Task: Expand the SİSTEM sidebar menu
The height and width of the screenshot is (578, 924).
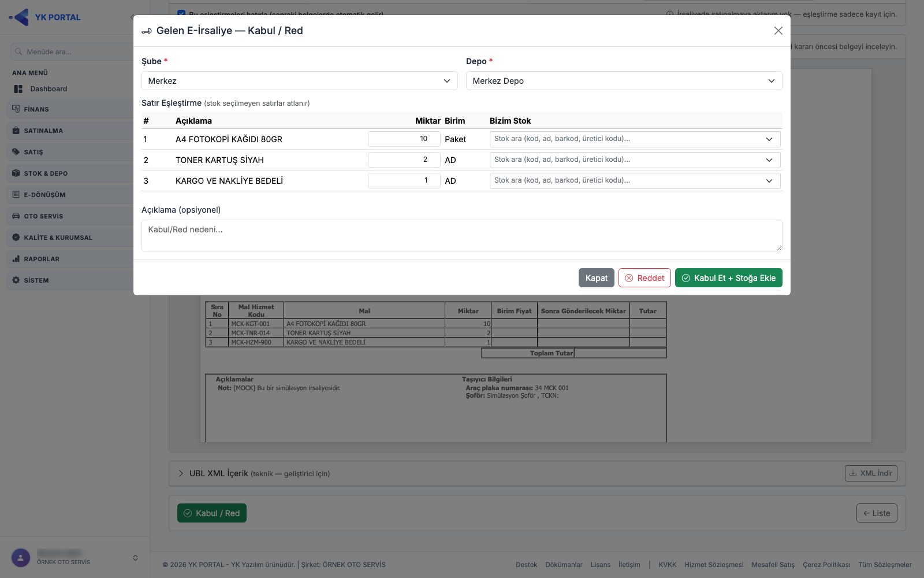Action: (x=70, y=280)
